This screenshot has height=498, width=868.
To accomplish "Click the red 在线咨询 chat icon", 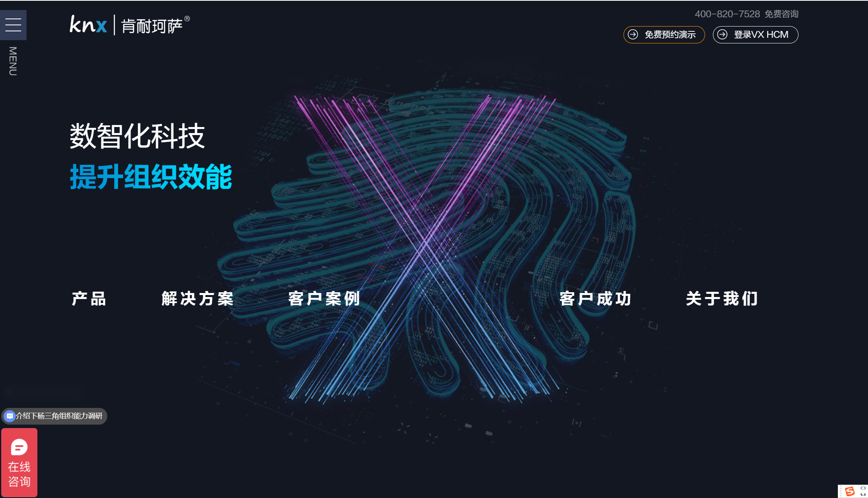I will 19,447.
